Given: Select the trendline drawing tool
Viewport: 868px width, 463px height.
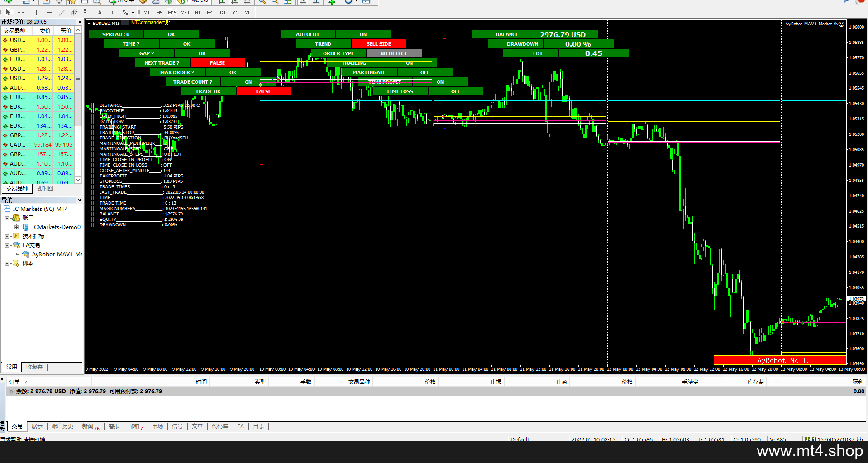Looking at the screenshot, I should pyautogui.click(x=62, y=12).
